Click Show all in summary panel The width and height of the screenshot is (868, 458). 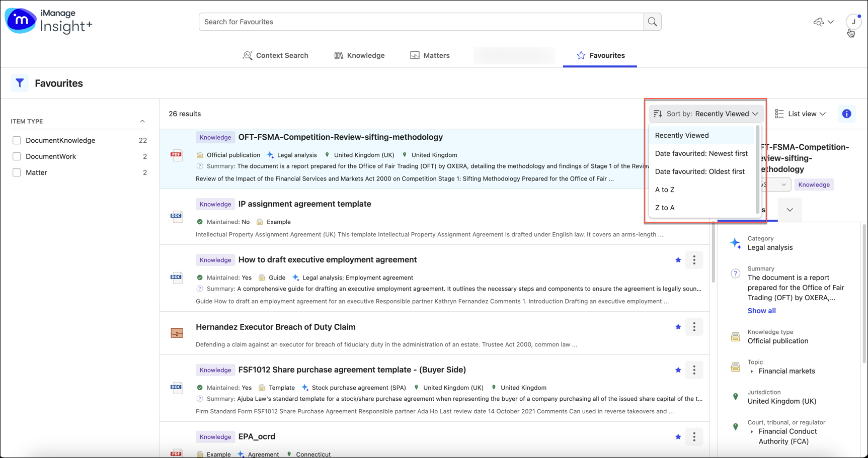pyautogui.click(x=761, y=311)
